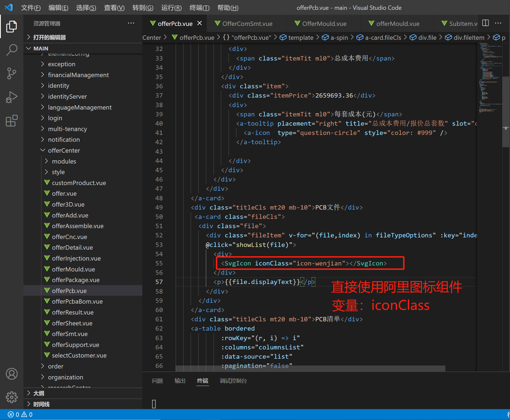Open the 文件(F) menu

pyautogui.click(x=31, y=8)
